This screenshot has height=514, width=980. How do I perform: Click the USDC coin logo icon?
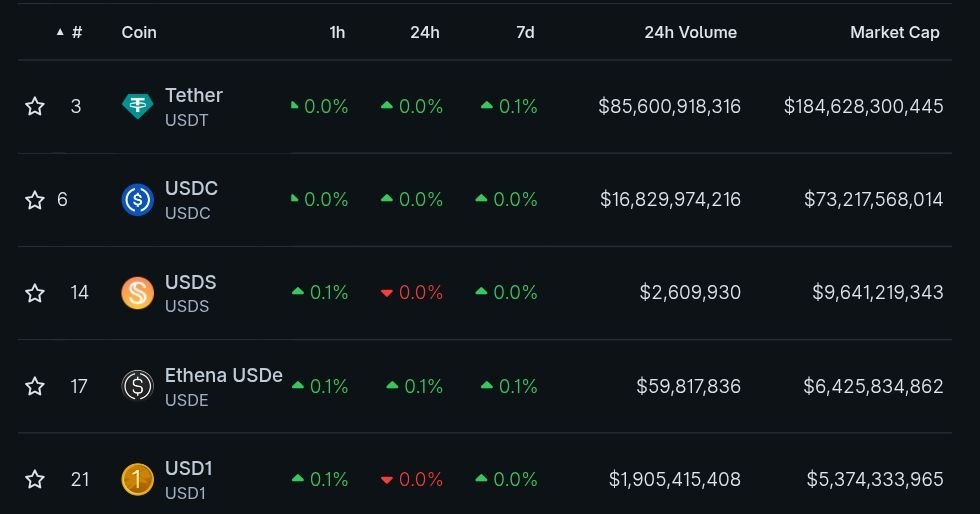coord(137,200)
